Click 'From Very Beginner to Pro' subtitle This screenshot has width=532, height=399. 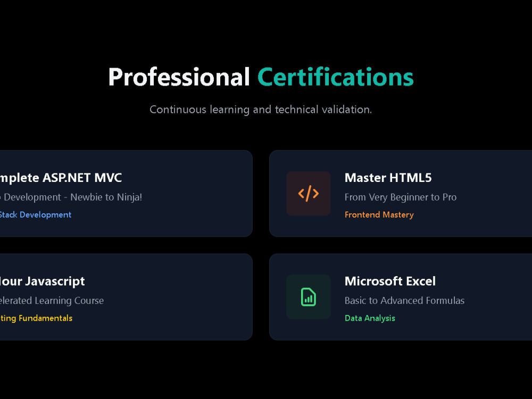pyautogui.click(x=401, y=197)
